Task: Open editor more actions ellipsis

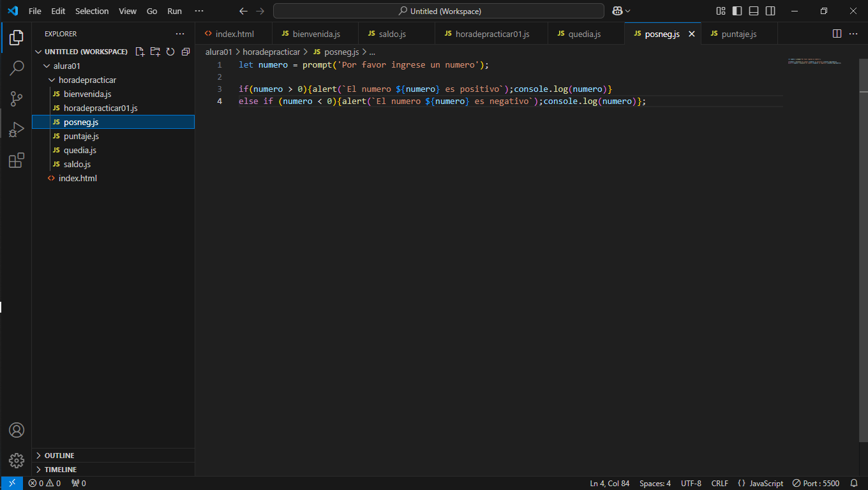Action: click(x=853, y=34)
